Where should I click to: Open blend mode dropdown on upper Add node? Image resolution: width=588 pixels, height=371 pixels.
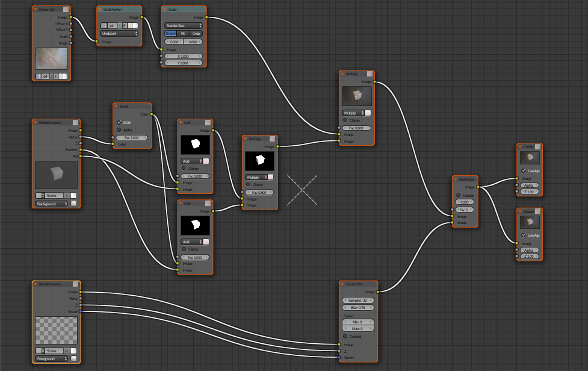pyautogui.click(x=191, y=161)
